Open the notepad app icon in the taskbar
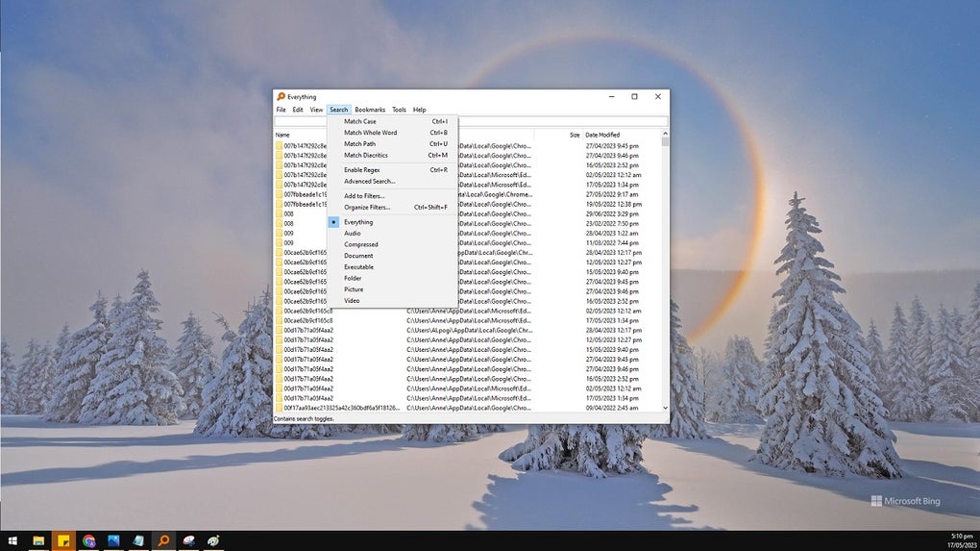Viewport: 980px width, 551px height. point(138,541)
